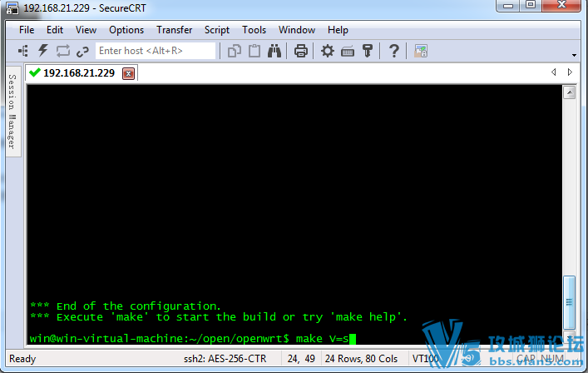Click the terminal scrollbar up arrow

(569, 92)
